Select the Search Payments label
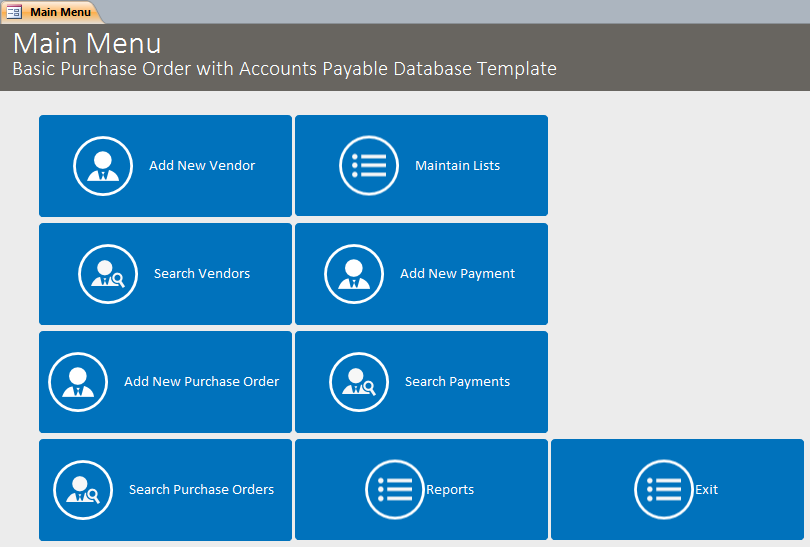The width and height of the screenshot is (810, 547). pos(458,382)
